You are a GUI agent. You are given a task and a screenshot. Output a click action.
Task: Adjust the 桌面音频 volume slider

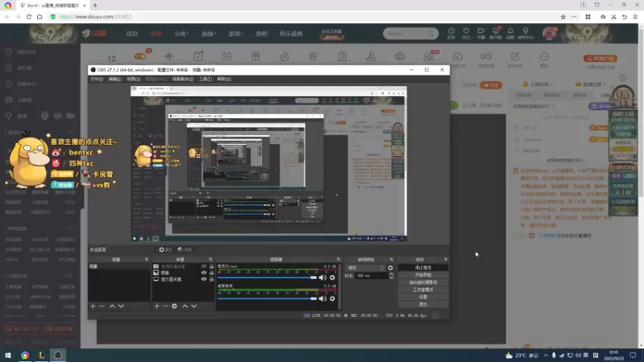click(x=267, y=298)
